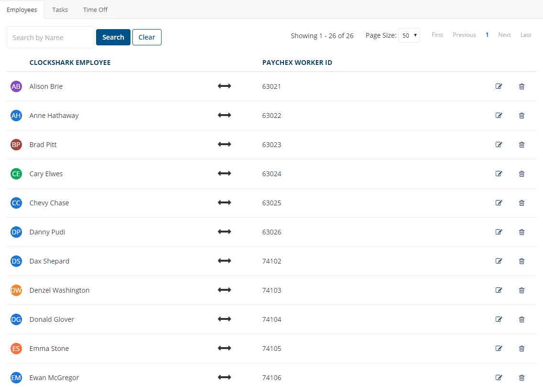543x392 pixels.
Task: Edit Ewan McGregor's worker ID mapping
Action: pos(499,377)
